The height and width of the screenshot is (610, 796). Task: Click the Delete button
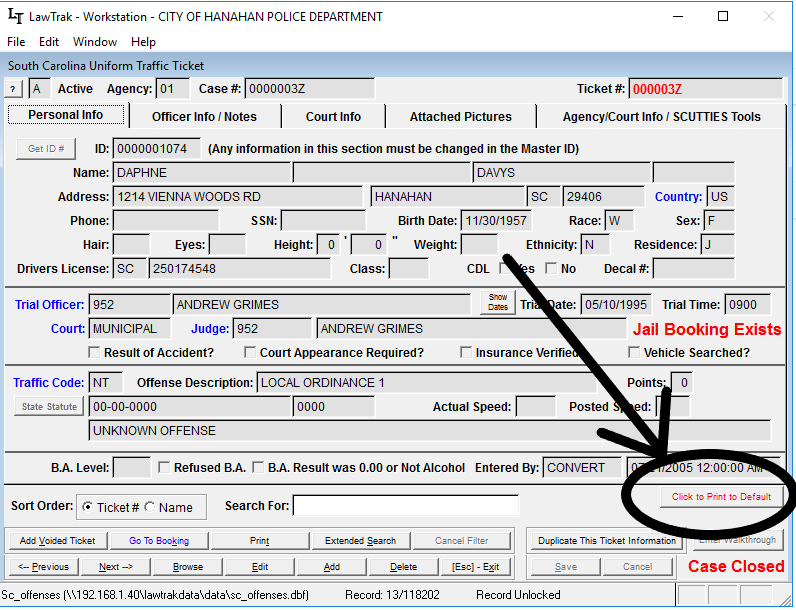coord(404,566)
